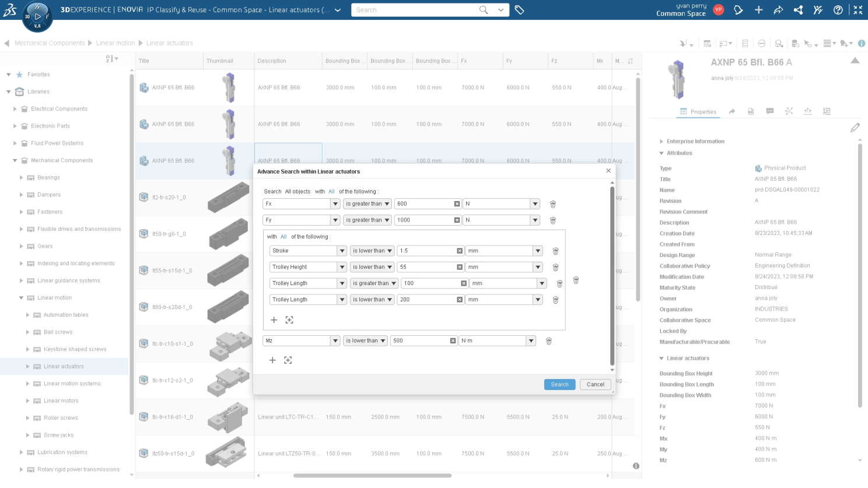Click the dialog's vertical scrollbar
868x488 pixels.
click(611, 274)
